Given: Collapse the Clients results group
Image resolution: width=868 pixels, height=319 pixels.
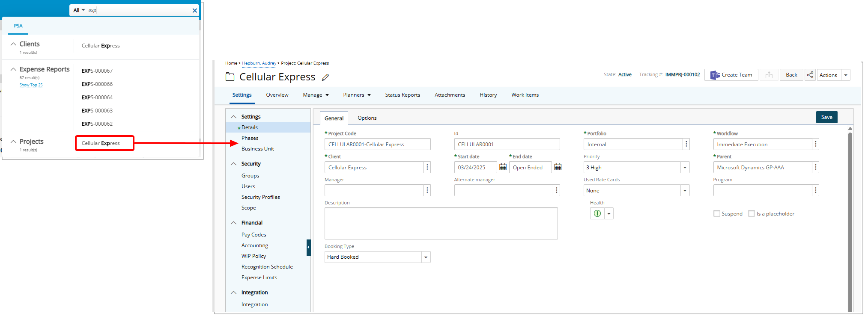Looking at the screenshot, I should (13, 44).
